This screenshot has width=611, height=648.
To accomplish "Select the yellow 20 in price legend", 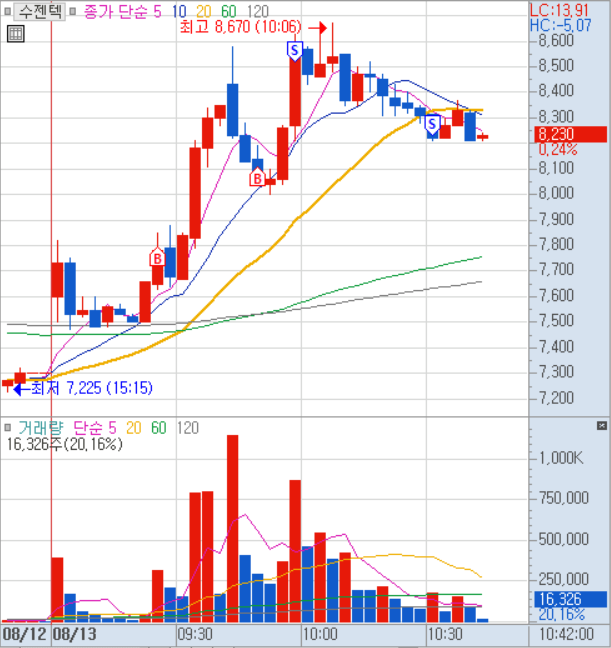I will click(x=203, y=11).
